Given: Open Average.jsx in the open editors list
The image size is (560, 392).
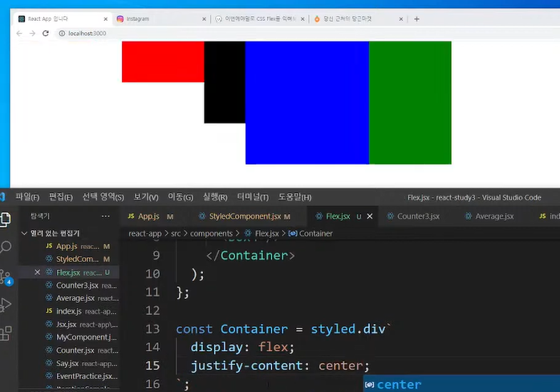Looking at the screenshot, I should [x=69, y=298].
